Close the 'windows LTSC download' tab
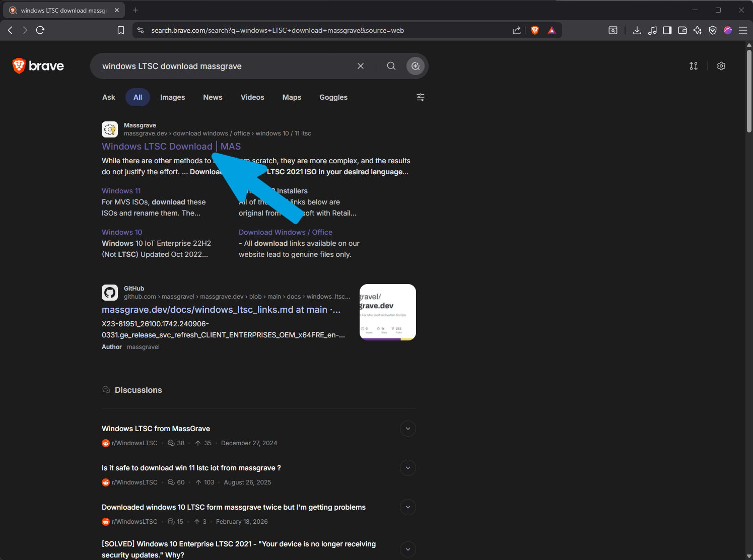The height and width of the screenshot is (560, 753). (x=117, y=10)
